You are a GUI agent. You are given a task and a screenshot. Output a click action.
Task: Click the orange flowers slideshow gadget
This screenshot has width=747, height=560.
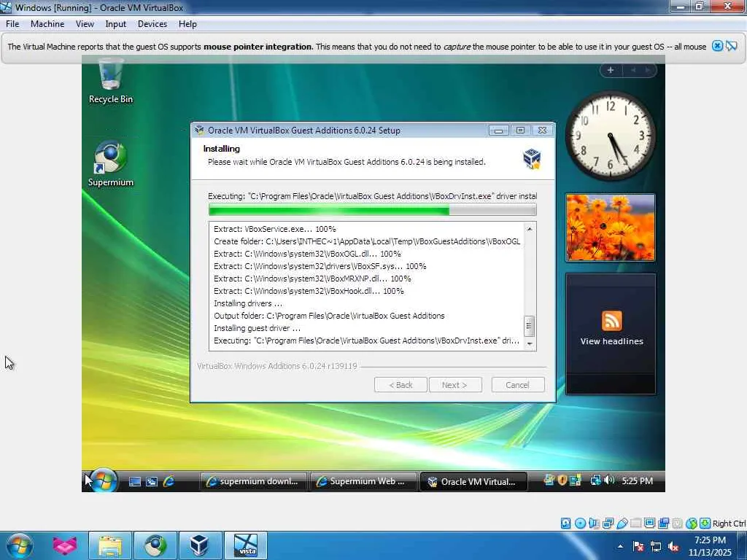tap(611, 227)
